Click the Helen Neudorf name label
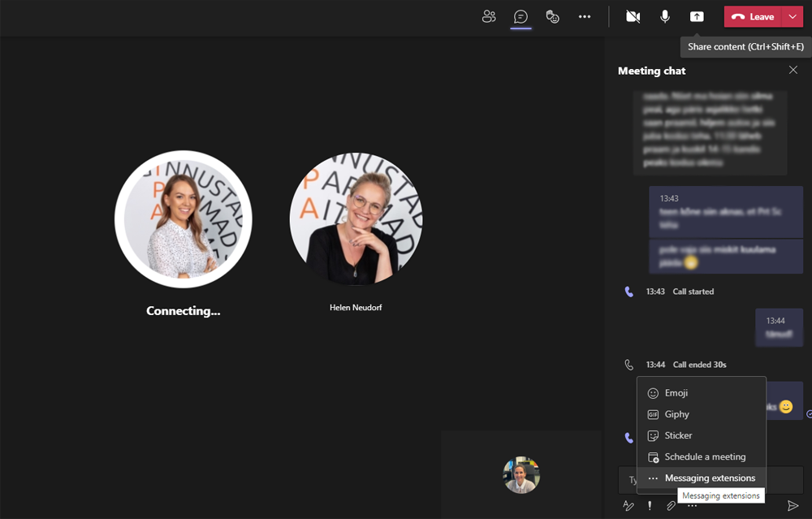Viewport: 812px width, 519px height. [x=356, y=307]
